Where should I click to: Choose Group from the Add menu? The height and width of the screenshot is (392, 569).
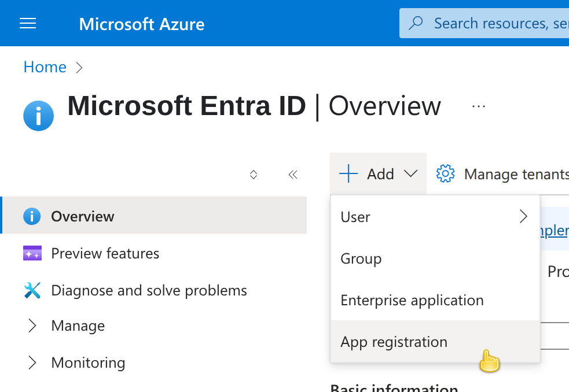coord(435,258)
